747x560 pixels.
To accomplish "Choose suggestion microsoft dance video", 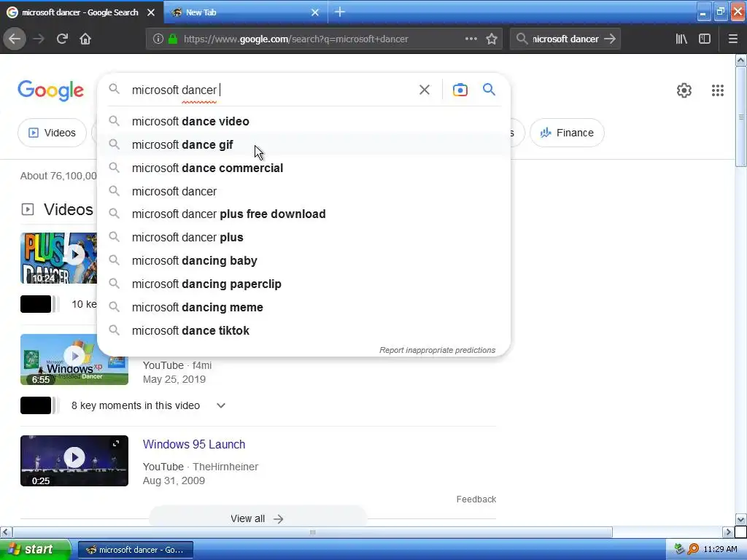I will click(x=303, y=122).
